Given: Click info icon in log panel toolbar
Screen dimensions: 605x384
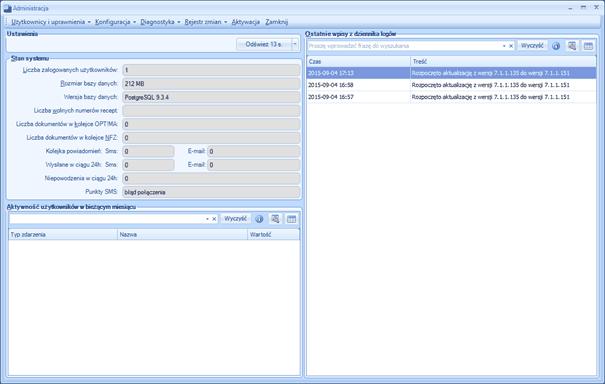Looking at the screenshot, I should tap(556, 46).
